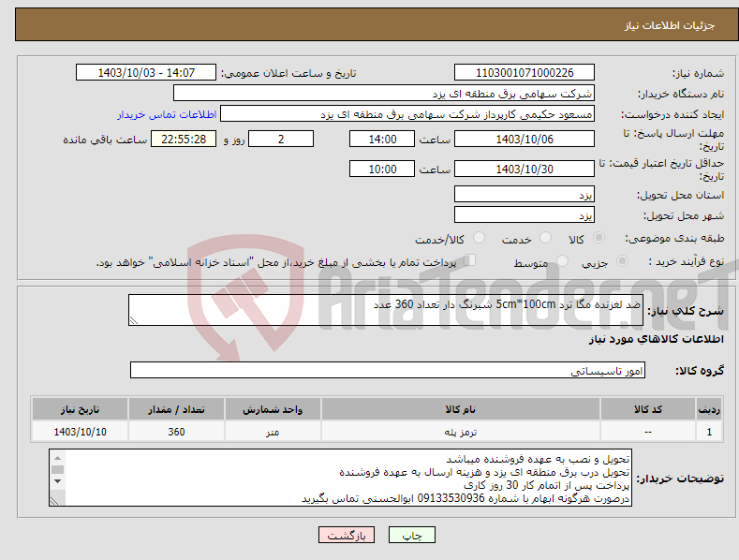Click the گروه کالا field امور تاسیساتی
739x560 pixels.
388,371
